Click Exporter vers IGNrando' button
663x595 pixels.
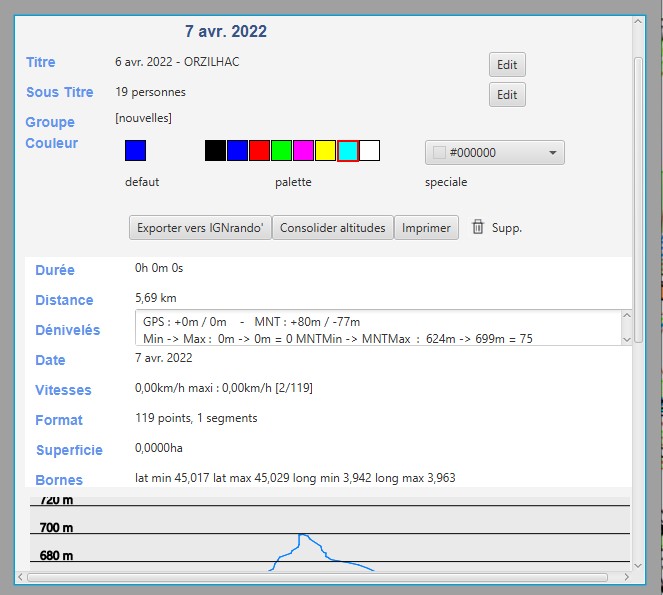pyautogui.click(x=200, y=228)
